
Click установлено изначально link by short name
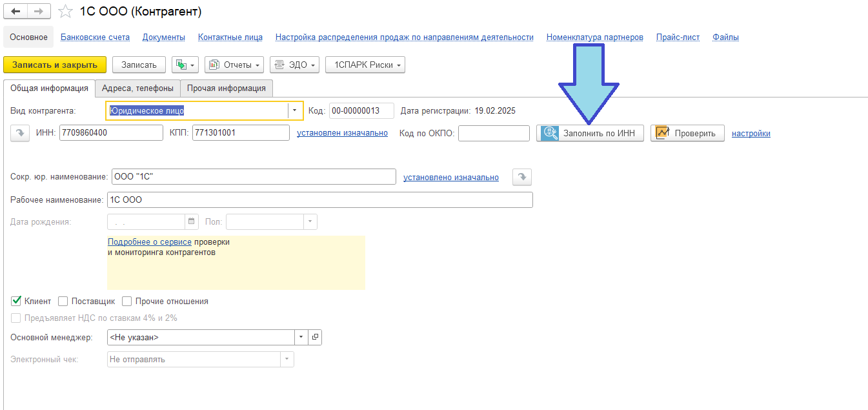451,177
